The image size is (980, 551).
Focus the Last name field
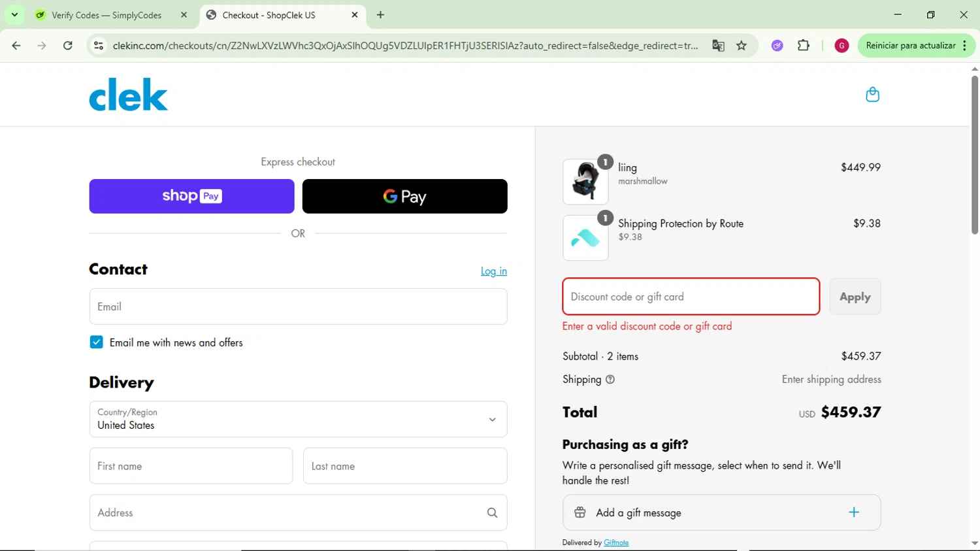tap(405, 466)
